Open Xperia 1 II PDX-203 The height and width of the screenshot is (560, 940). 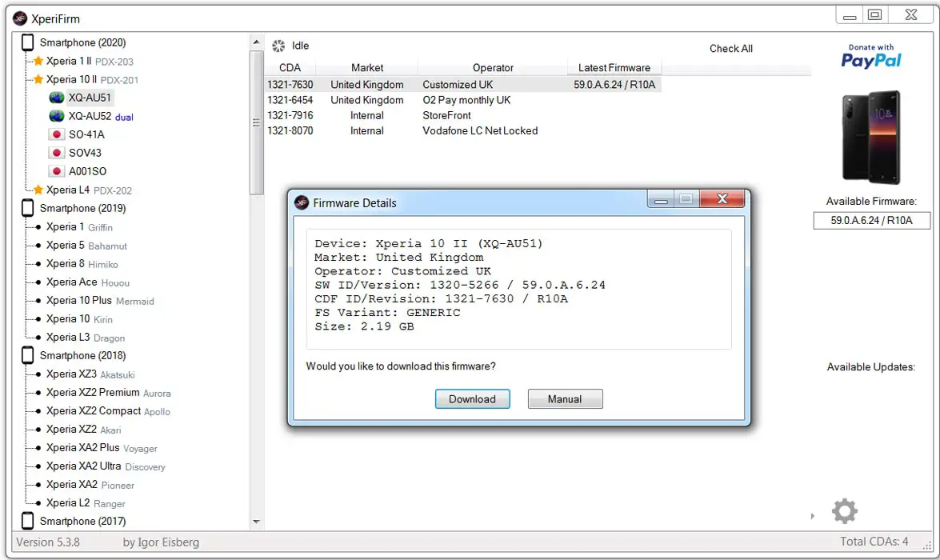pos(90,61)
